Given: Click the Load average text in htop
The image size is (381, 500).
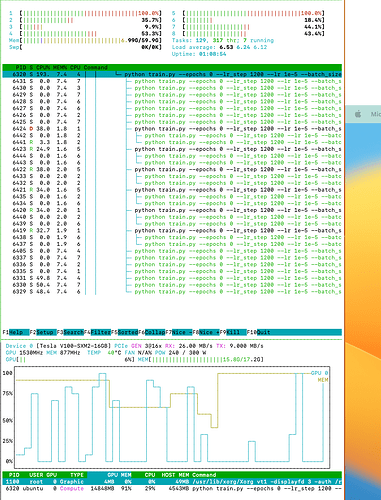Looking at the screenshot, I should tap(219, 47).
